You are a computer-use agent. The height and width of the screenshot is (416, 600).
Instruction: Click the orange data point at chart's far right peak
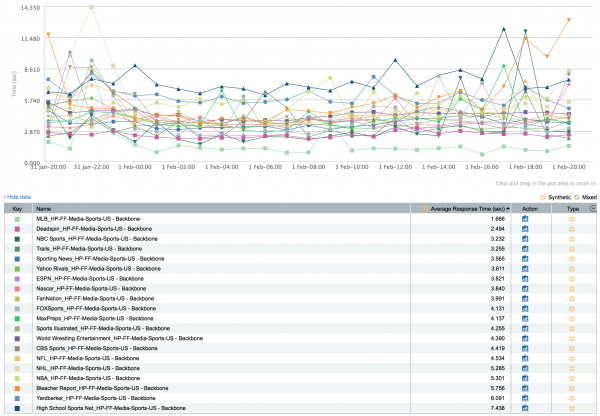[x=569, y=20]
